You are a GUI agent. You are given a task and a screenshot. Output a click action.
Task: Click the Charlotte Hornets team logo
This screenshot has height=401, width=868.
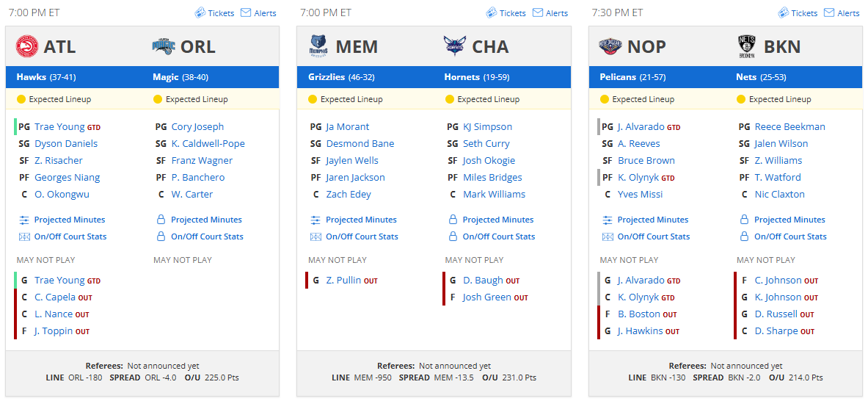tap(454, 46)
